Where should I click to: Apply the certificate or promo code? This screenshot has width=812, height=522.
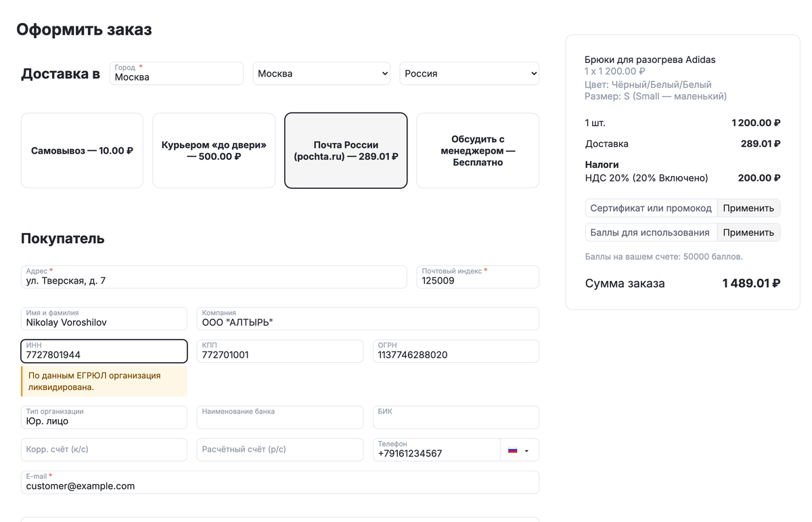(x=748, y=208)
